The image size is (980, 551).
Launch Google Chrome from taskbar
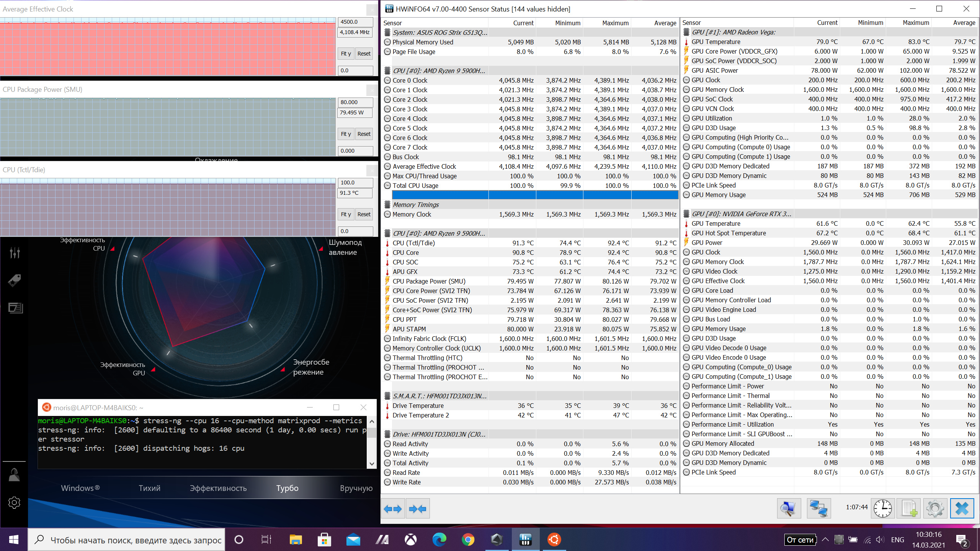[468, 540]
